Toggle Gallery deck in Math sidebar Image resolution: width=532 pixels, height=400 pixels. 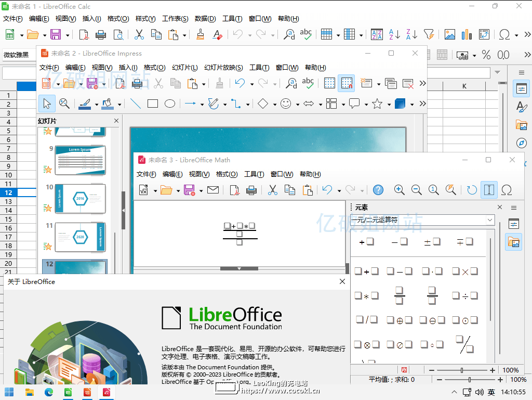pos(513,242)
